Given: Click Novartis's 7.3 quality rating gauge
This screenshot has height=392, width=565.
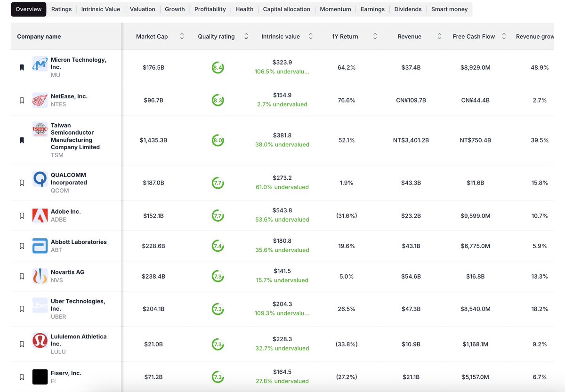Looking at the screenshot, I should click(218, 276).
